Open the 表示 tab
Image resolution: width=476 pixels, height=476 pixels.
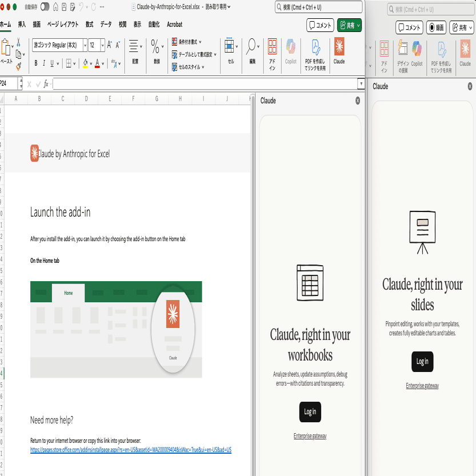tap(137, 24)
